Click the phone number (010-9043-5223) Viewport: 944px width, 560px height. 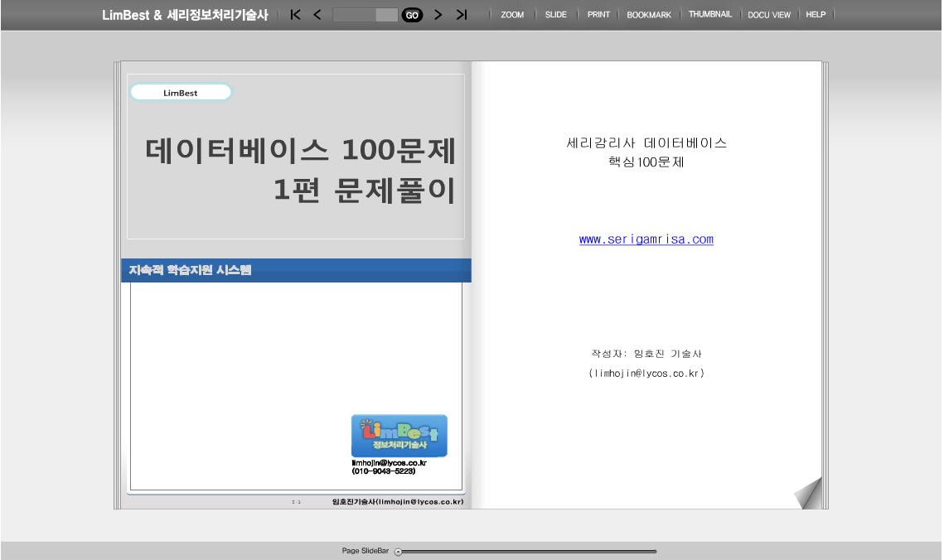384,471
